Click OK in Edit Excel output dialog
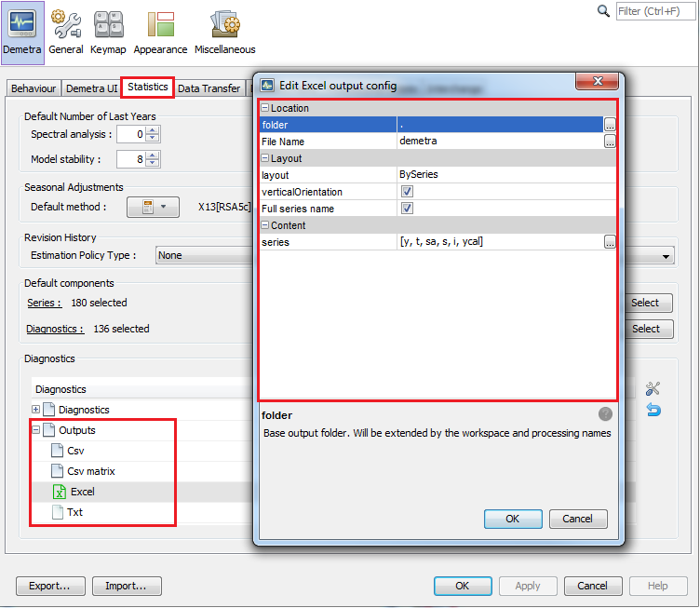 coord(512,519)
